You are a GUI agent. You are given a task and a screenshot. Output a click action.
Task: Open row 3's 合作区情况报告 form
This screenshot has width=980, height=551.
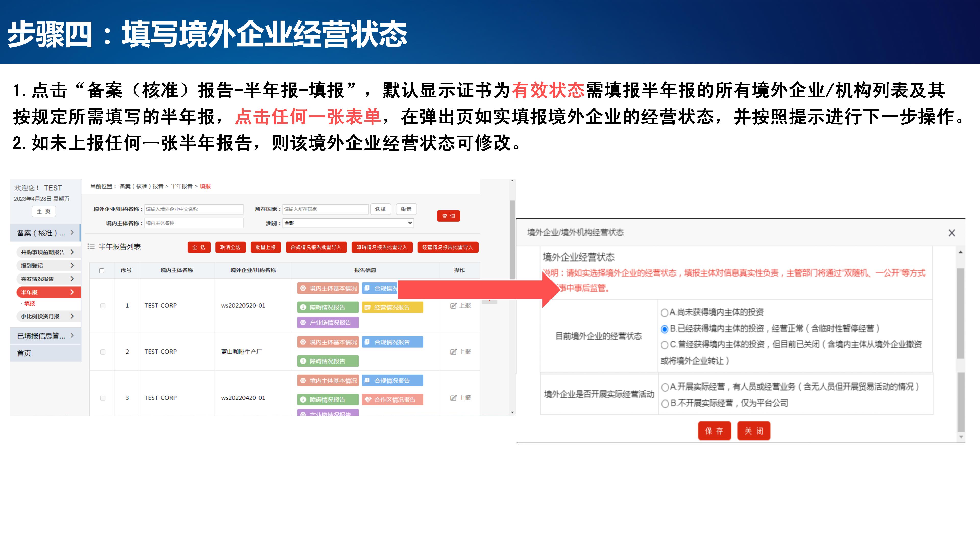pyautogui.click(x=392, y=400)
